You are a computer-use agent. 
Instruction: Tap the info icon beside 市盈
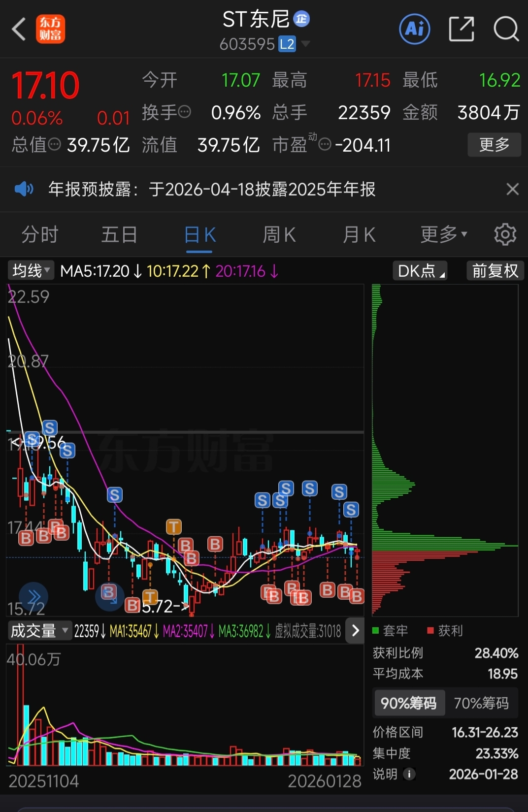point(325,145)
